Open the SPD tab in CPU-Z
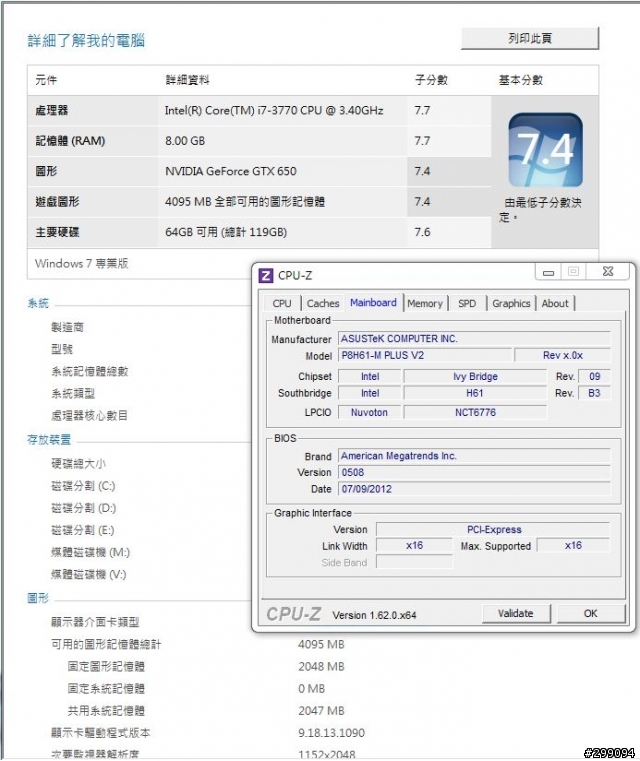The image size is (640, 761). click(x=467, y=303)
